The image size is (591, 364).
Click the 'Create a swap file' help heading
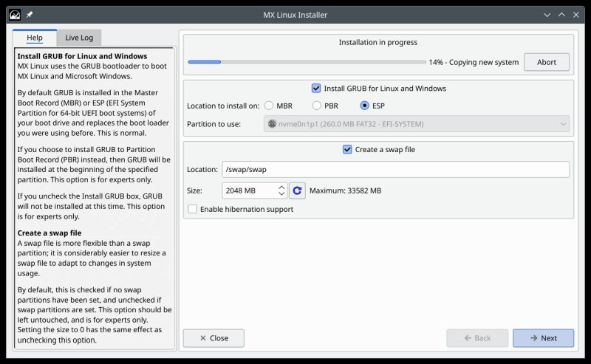(x=49, y=233)
